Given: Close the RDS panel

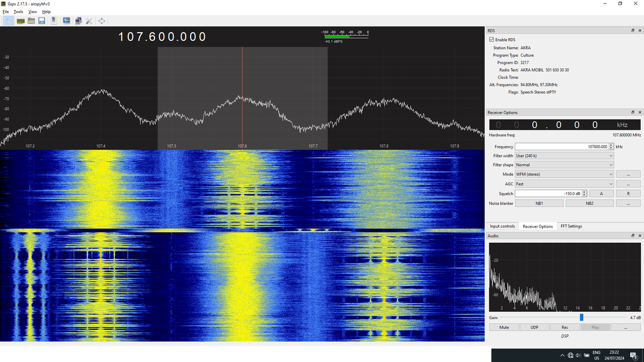Looking at the screenshot, I should coord(640,31).
